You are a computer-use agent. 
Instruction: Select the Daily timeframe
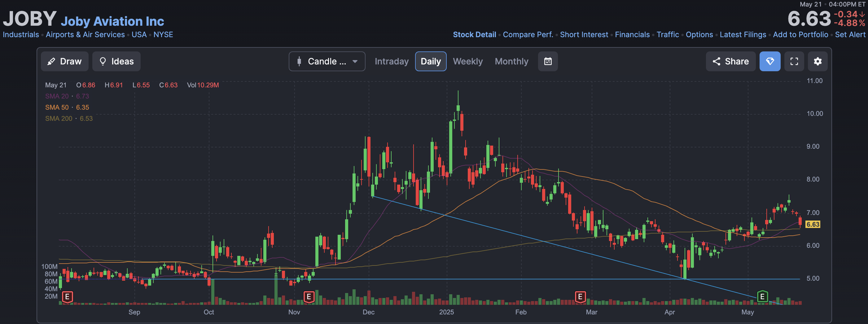(x=431, y=61)
